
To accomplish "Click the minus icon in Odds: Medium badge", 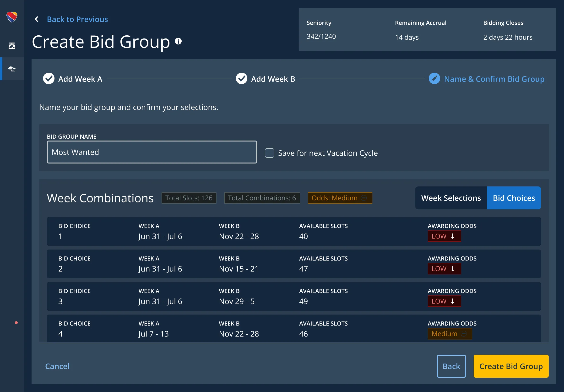I will click(364, 198).
